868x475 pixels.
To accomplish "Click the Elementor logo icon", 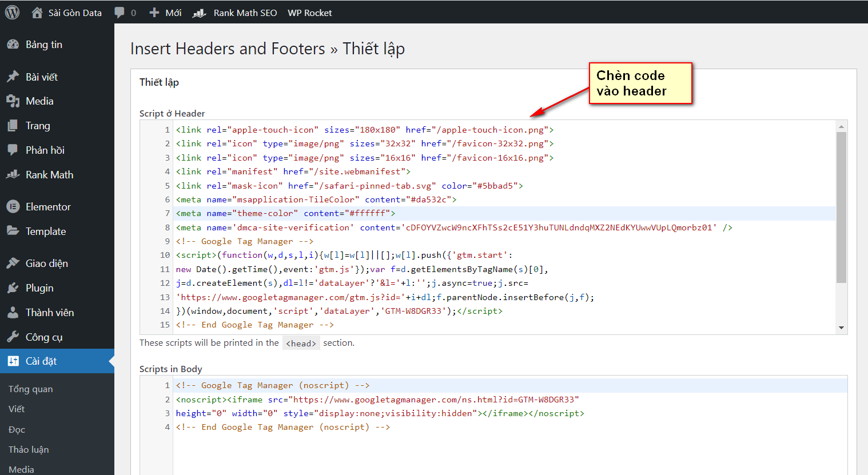I will point(13,207).
